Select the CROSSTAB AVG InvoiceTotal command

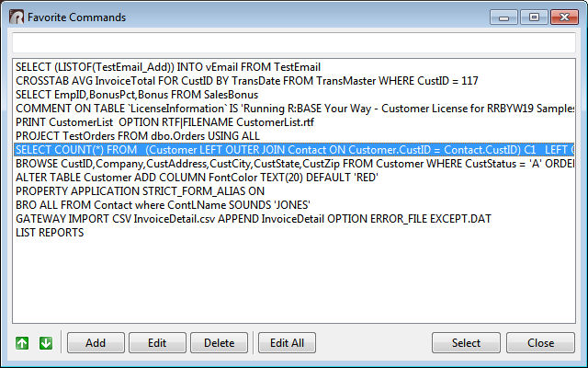coord(247,81)
